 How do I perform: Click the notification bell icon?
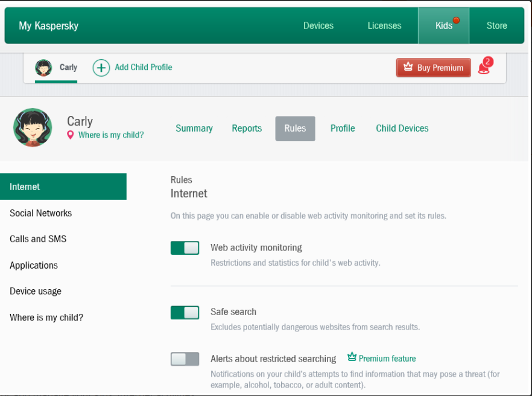483,69
